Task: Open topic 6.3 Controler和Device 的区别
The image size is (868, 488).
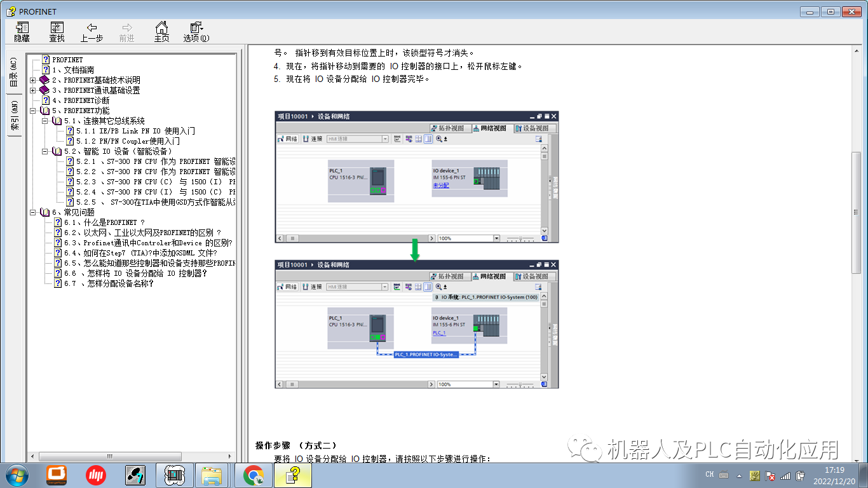Action: point(148,243)
